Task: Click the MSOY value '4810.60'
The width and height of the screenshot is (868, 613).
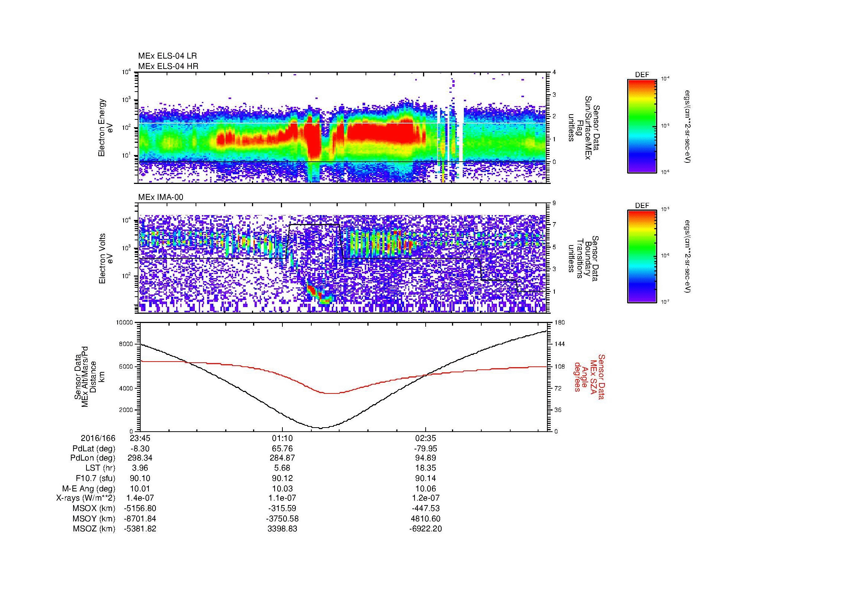Action: [425, 518]
